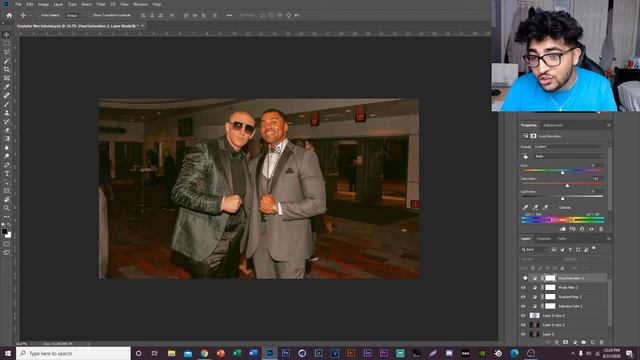The width and height of the screenshot is (640, 360).
Task: Filter layers by type (T) icon
Action: 570,249
